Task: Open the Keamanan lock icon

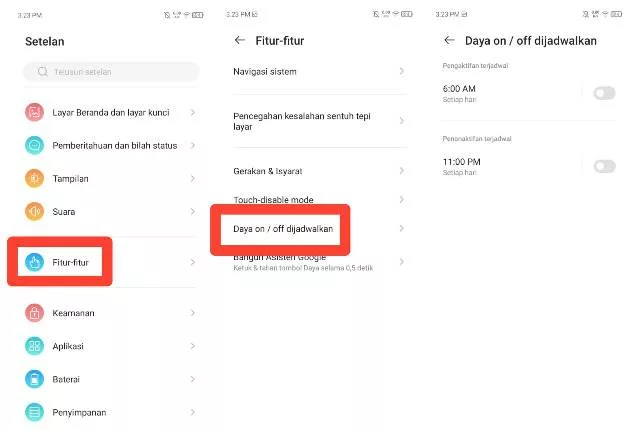Action: [x=35, y=313]
